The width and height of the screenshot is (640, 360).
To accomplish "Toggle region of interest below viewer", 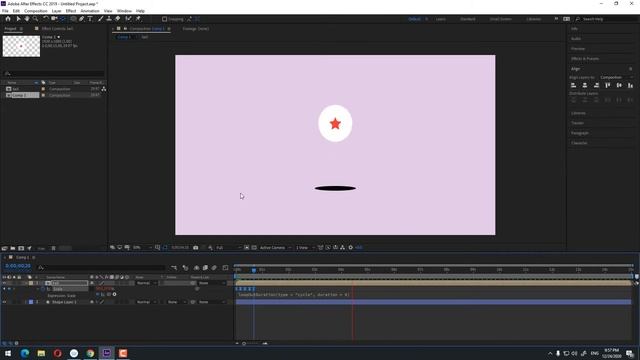I will [247, 248].
